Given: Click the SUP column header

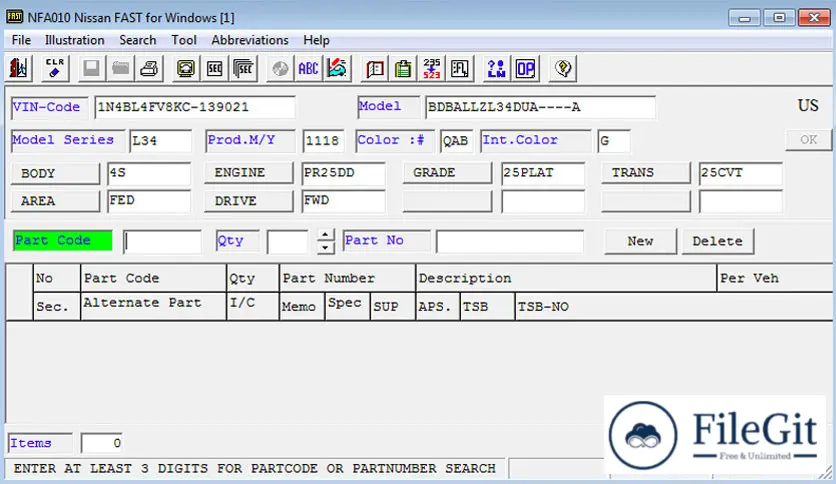Looking at the screenshot, I should [392, 306].
